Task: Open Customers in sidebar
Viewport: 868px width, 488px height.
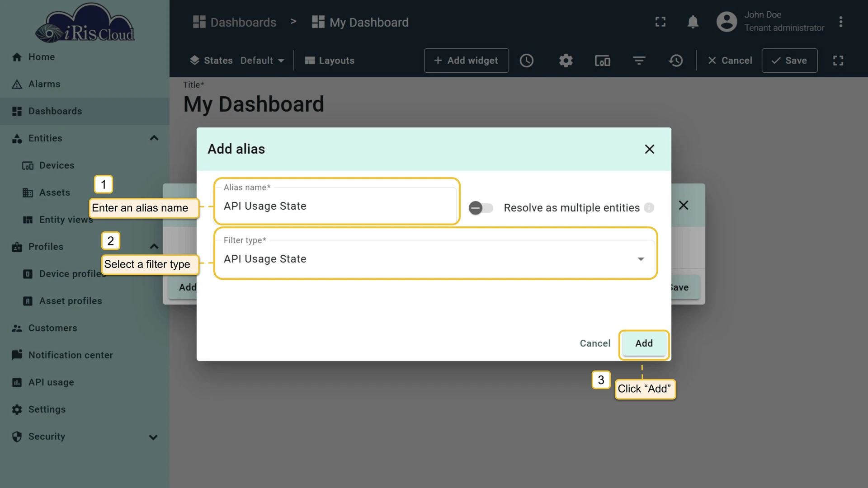Action: coord(85,328)
